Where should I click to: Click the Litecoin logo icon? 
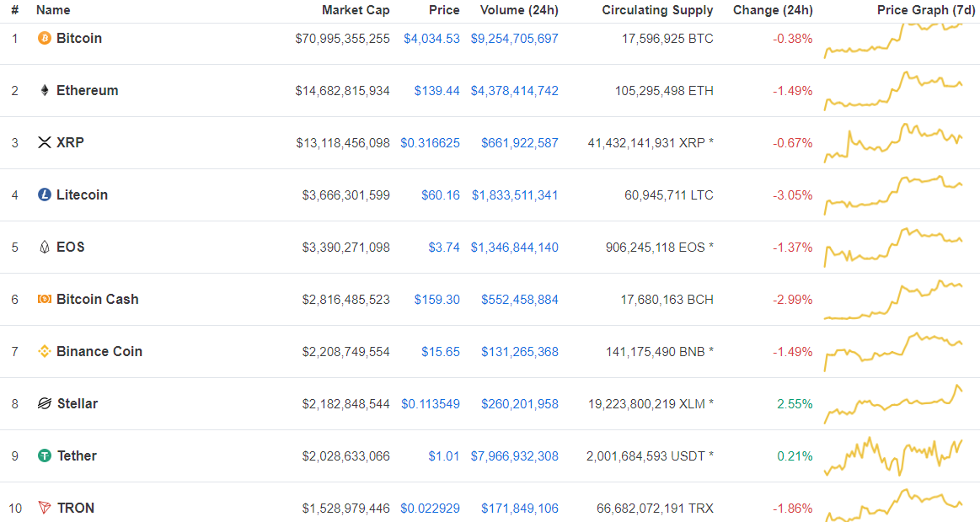point(45,194)
